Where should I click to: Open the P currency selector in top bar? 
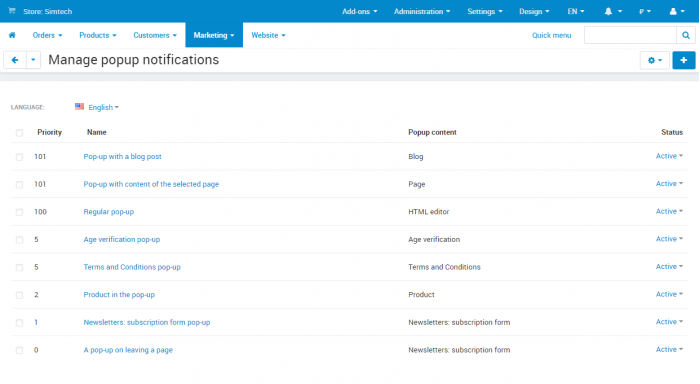point(645,12)
